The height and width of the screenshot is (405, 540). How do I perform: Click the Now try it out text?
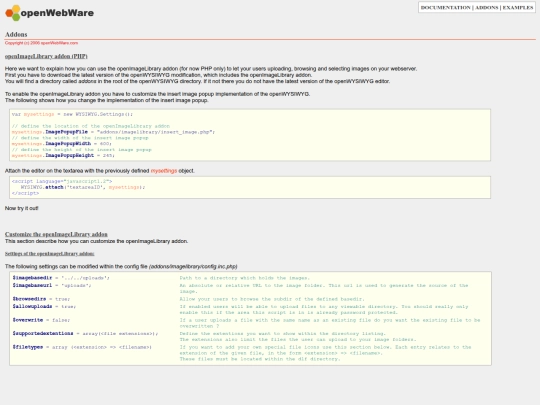click(x=22, y=208)
